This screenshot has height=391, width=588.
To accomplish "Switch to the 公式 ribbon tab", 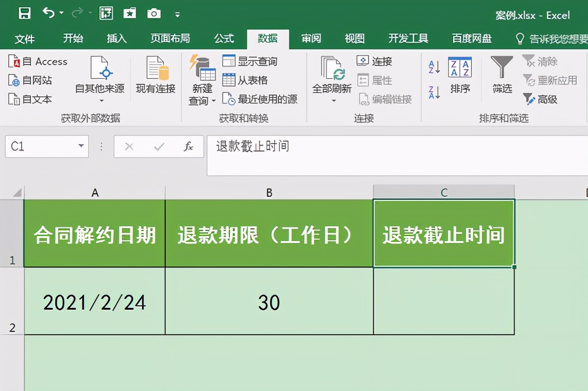I will (x=224, y=38).
